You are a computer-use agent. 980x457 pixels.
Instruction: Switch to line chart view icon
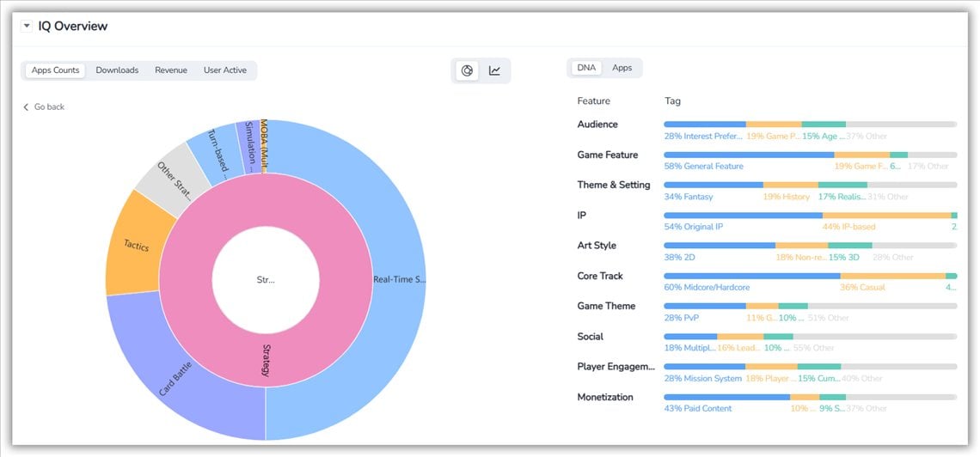tap(494, 70)
